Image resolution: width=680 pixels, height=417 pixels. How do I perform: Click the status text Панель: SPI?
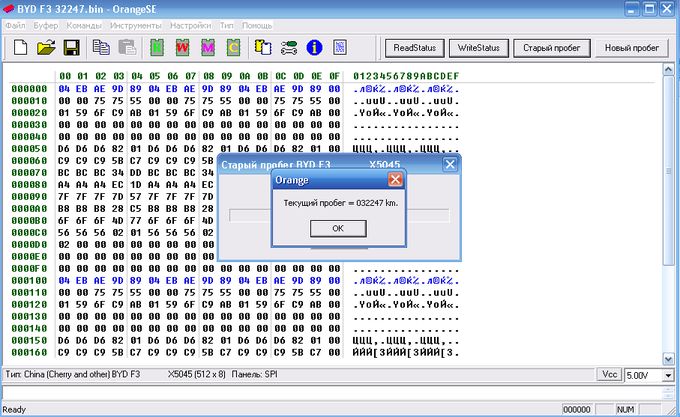254,374
